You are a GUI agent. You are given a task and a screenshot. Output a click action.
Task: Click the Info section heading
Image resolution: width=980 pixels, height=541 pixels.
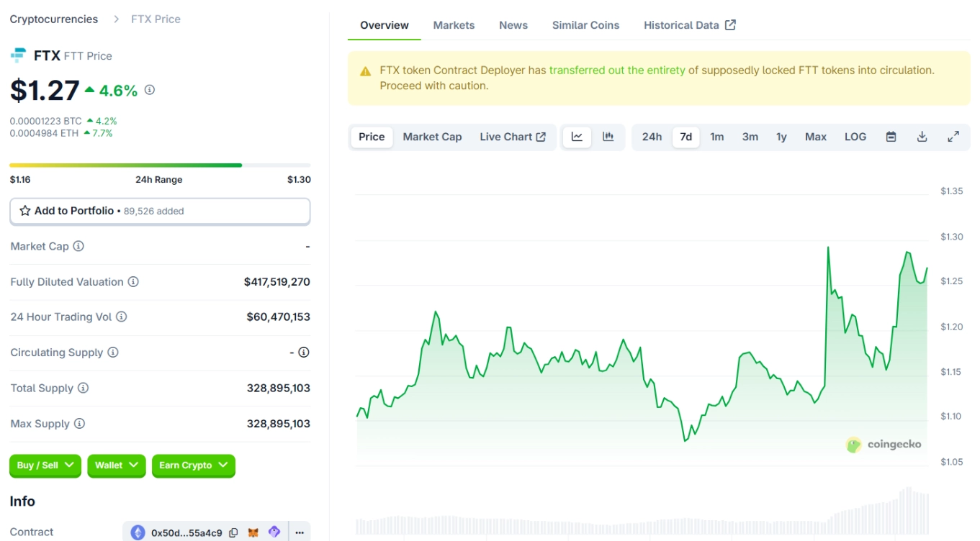[22, 501]
